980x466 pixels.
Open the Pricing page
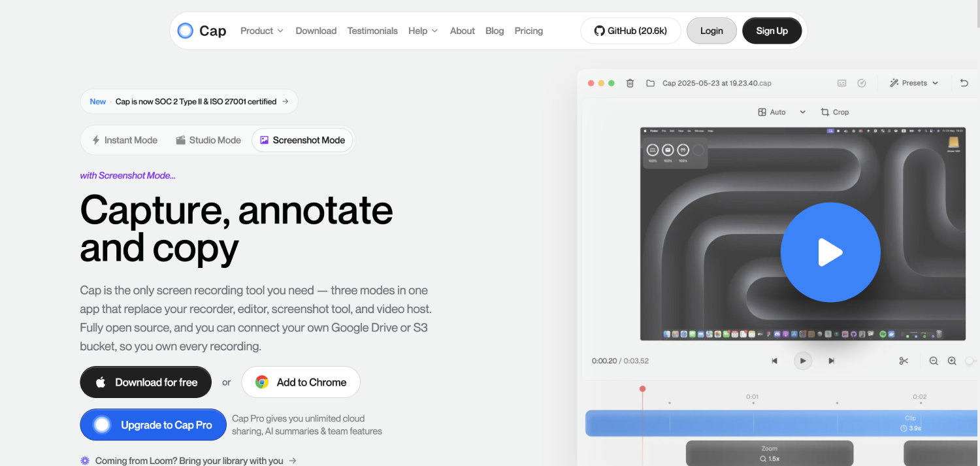coord(529,31)
